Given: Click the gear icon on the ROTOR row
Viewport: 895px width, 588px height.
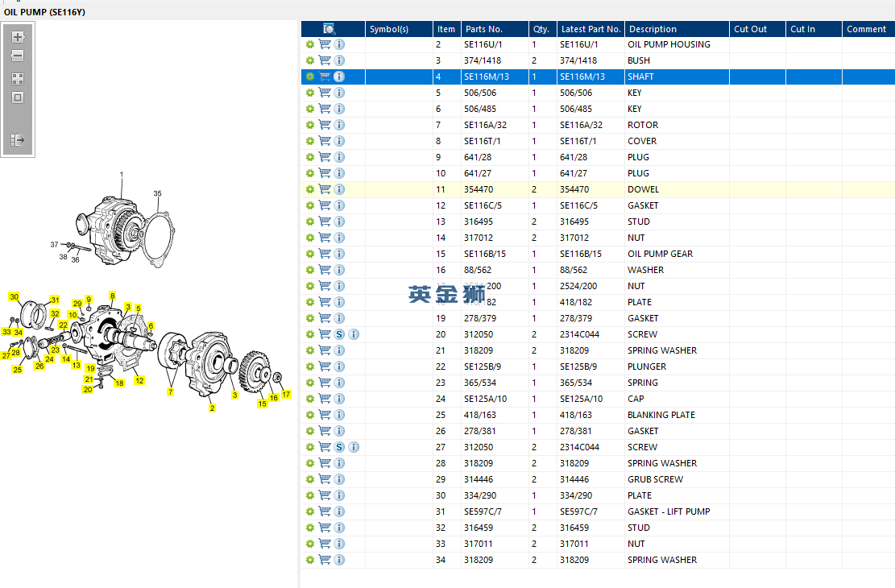Looking at the screenshot, I should click(310, 125).
